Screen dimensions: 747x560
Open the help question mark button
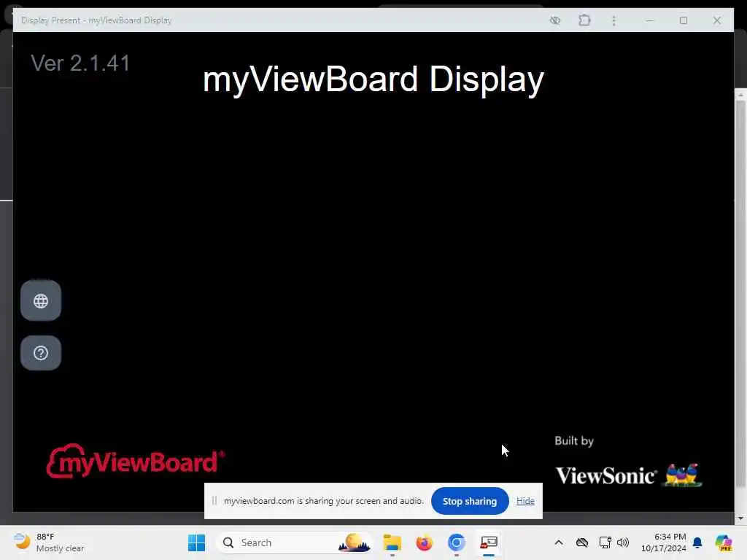pos(41,353)
